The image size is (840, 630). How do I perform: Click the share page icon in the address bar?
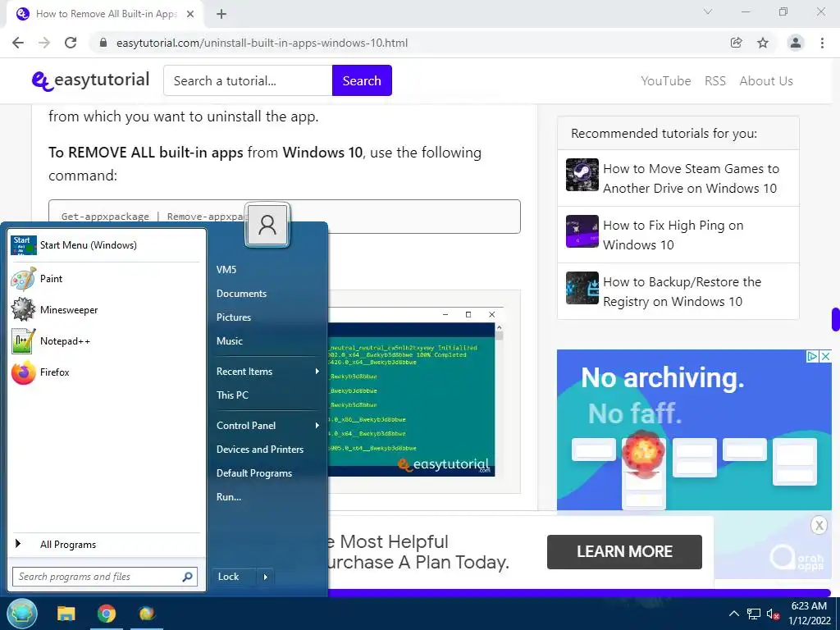pos(736,43)
